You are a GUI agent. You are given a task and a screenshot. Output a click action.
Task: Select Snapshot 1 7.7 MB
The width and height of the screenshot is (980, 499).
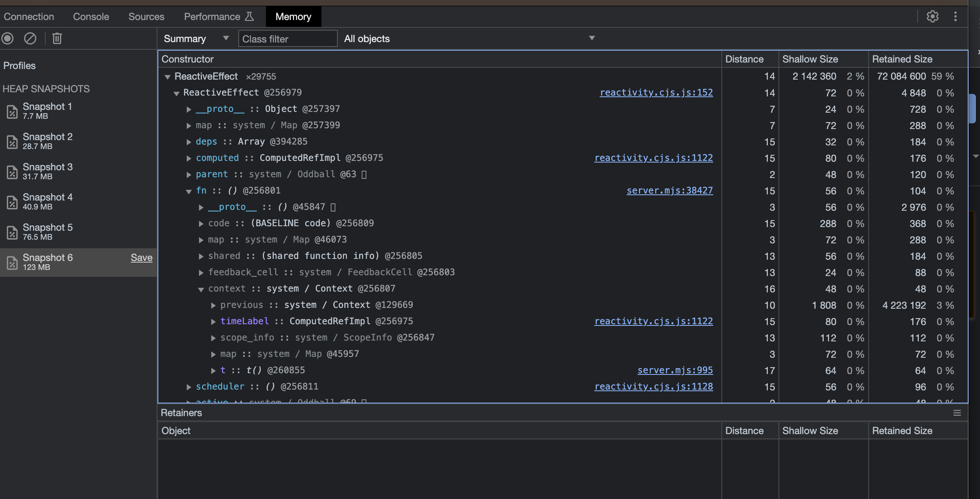coord(78,111)
